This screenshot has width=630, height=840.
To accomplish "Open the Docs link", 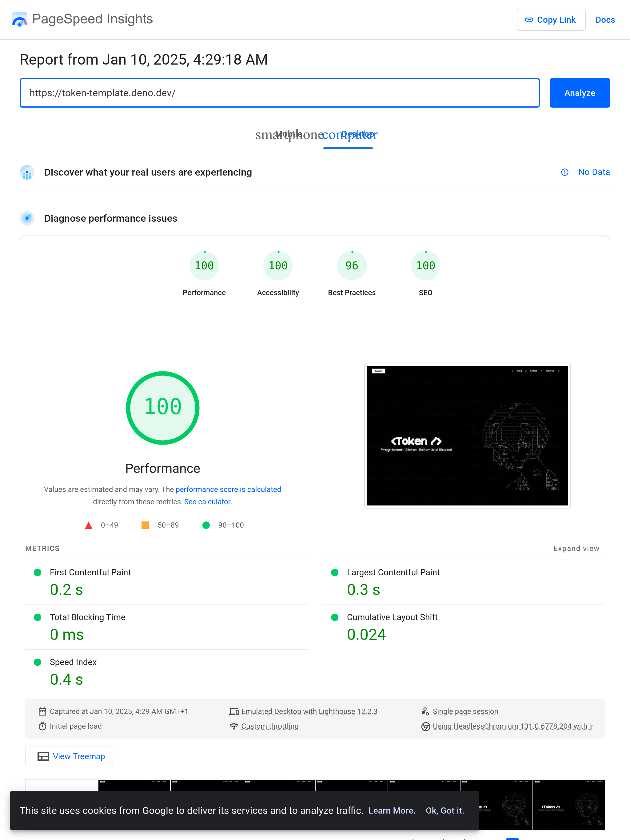I will [x=605, y=20].
